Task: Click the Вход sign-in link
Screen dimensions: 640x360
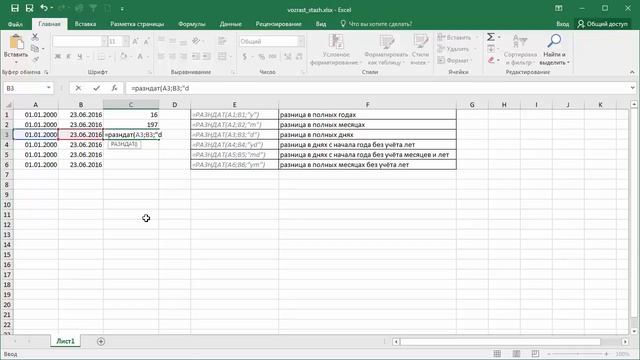Action: pos(562,24)
